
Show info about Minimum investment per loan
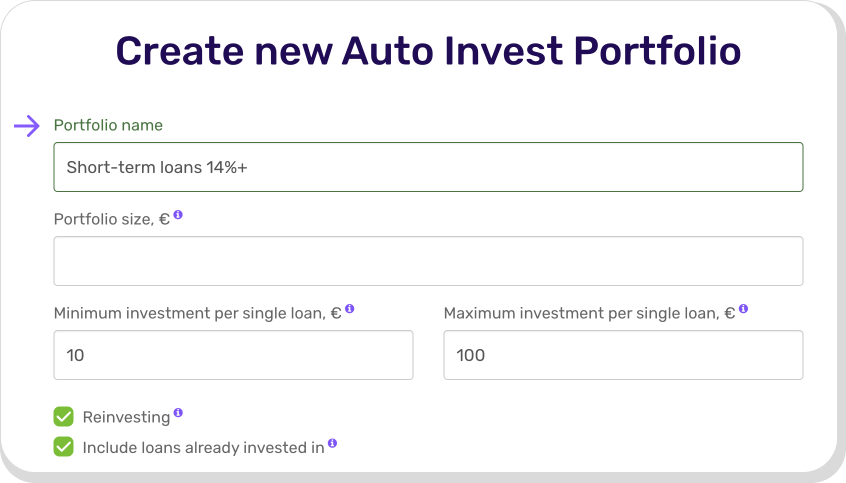tap(350, 309)
